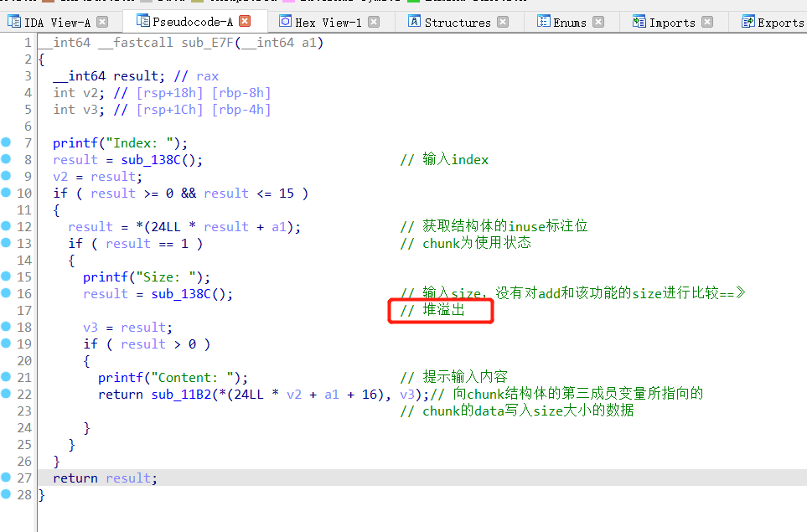
Task: Toggle breakpoint dot on line 8
Action: tap(6, 159)
